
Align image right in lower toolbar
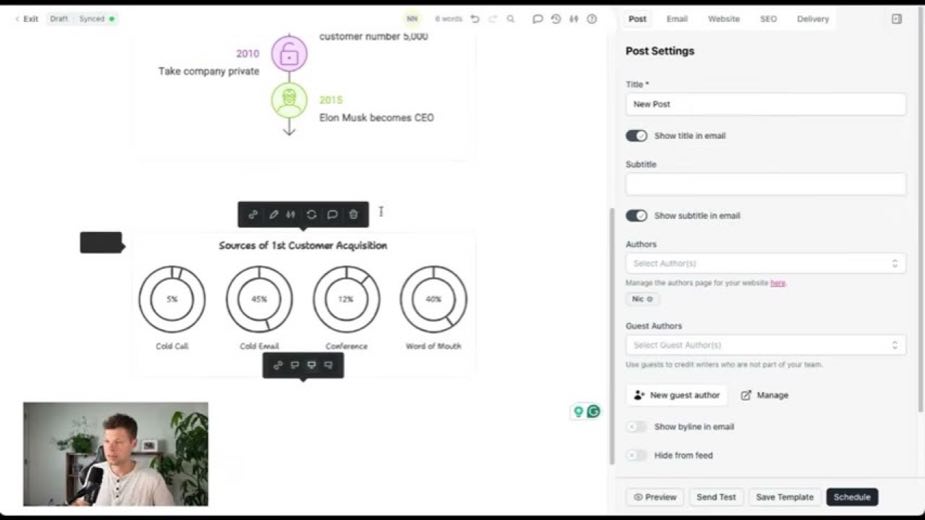[329, 365]
